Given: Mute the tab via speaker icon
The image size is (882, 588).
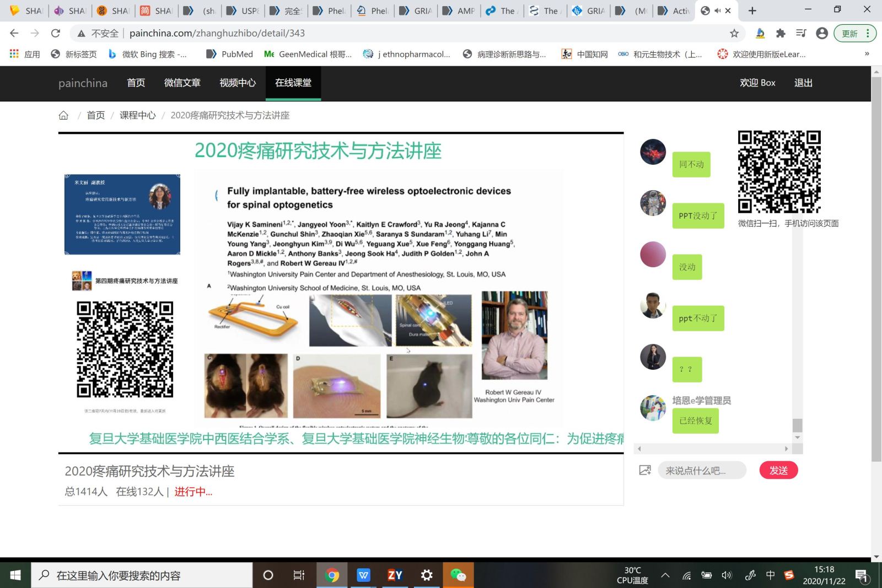Looking at the screenshot, I should 717,10.
